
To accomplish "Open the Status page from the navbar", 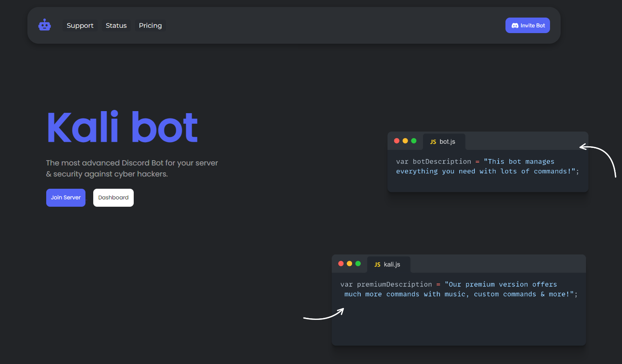I will pos(116,25).
